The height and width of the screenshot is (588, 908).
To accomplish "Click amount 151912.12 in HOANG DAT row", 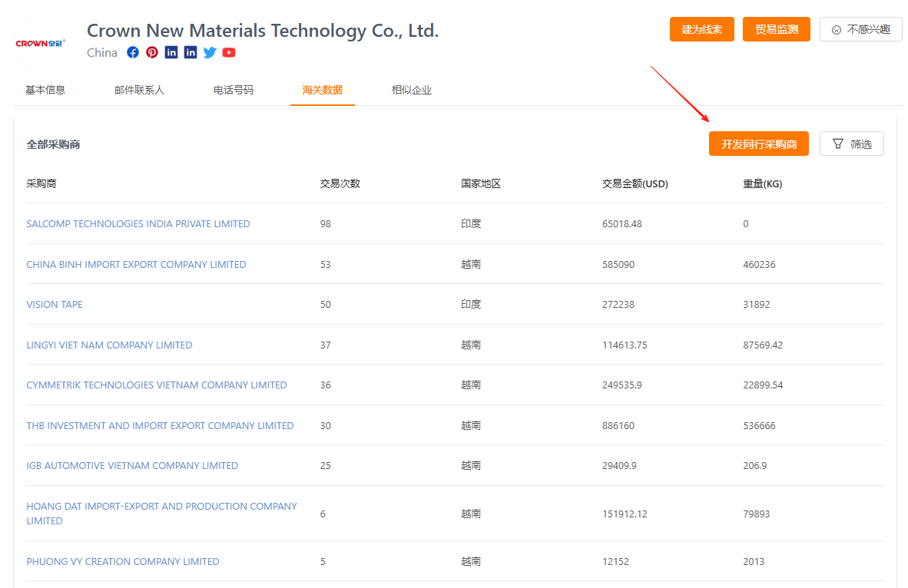I will point(625,514).
